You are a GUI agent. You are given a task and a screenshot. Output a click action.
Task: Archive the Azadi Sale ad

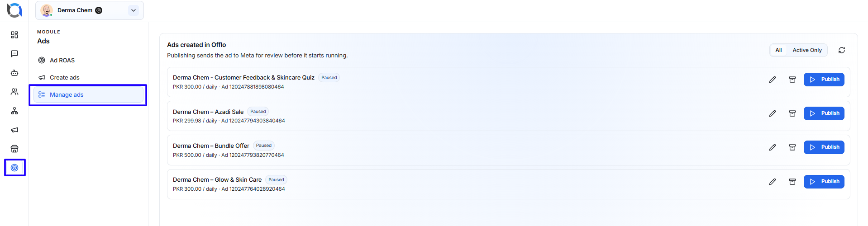click(792, 113)
